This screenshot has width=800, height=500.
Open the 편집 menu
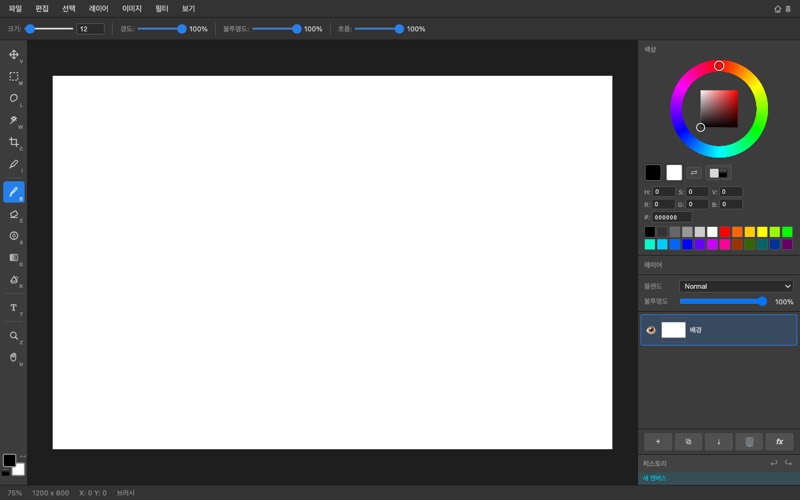[x=42, y=9]
